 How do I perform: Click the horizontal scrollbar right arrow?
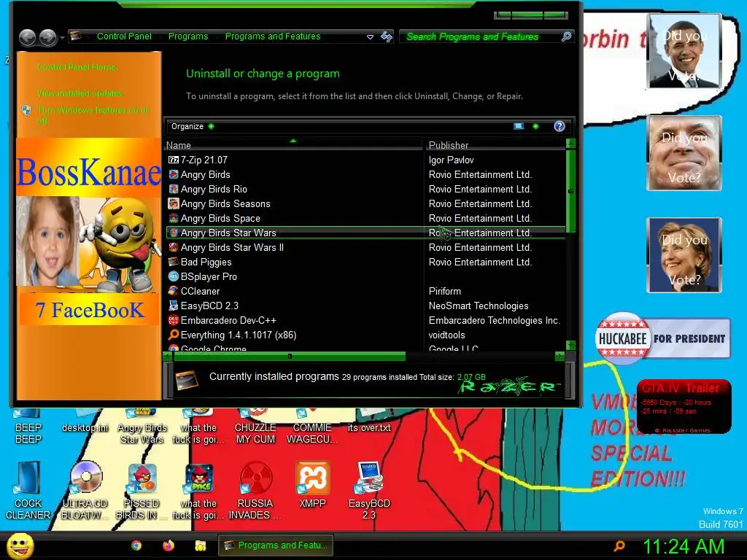click(560, 356)
